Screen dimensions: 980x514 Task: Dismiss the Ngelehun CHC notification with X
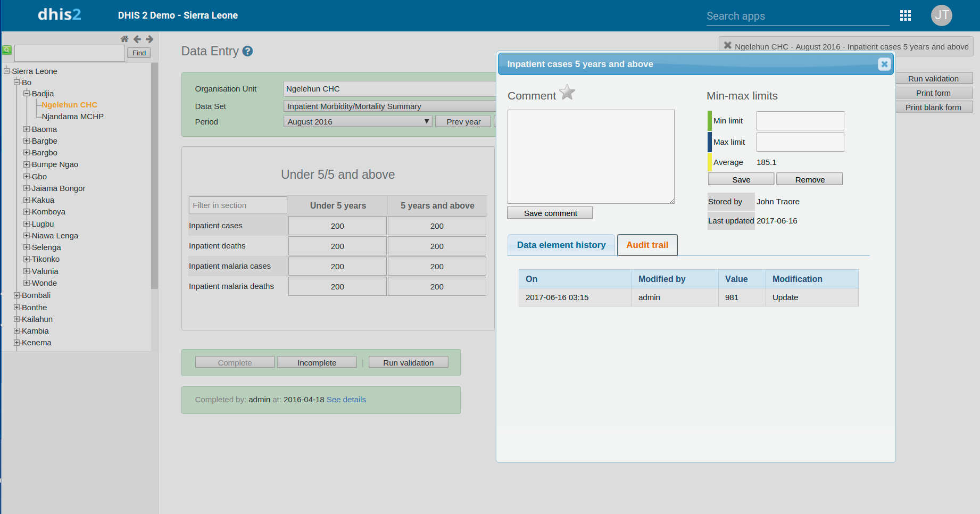tap(727, 46)
